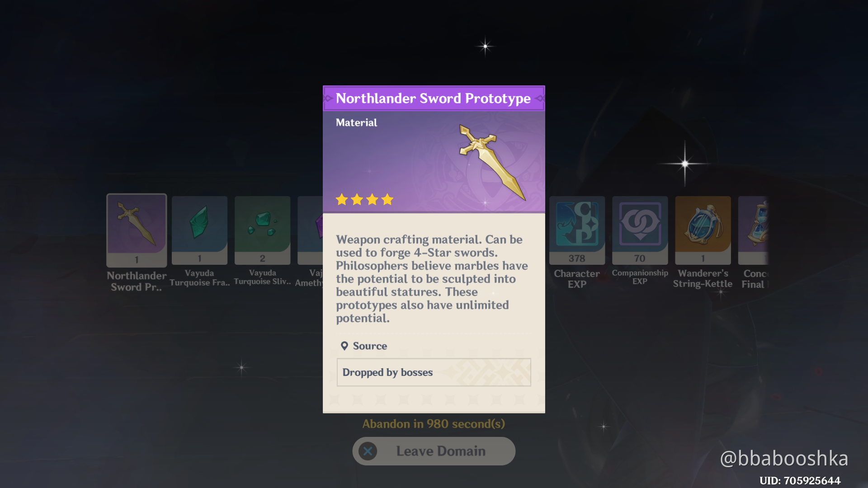Click the X icon on Leave Domain
Screen dimensions: 868x488
coord(368,451)
